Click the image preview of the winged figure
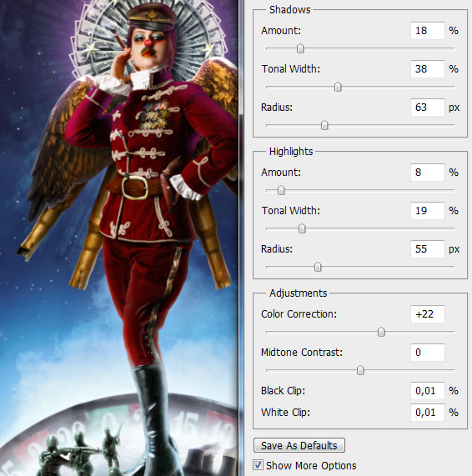 118,238
